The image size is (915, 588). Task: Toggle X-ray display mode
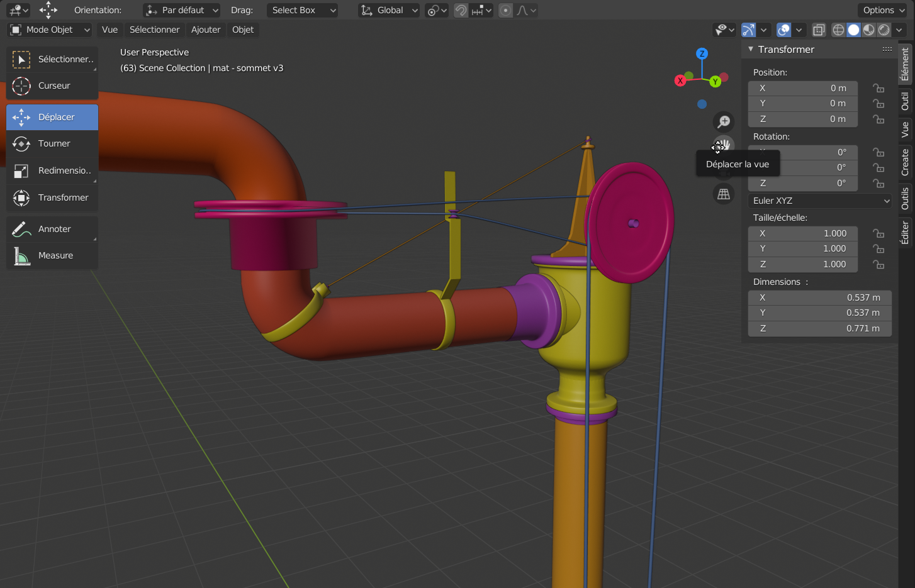819,30
